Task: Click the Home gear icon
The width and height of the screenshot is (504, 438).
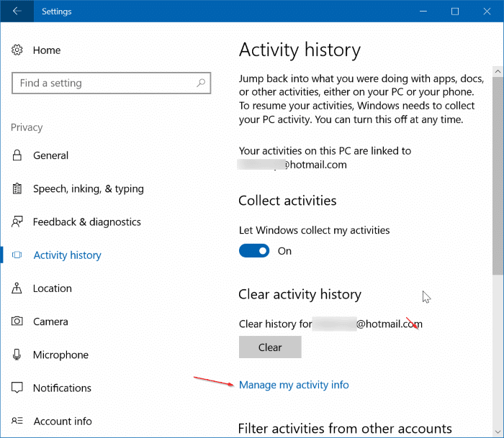Action: 17,50
